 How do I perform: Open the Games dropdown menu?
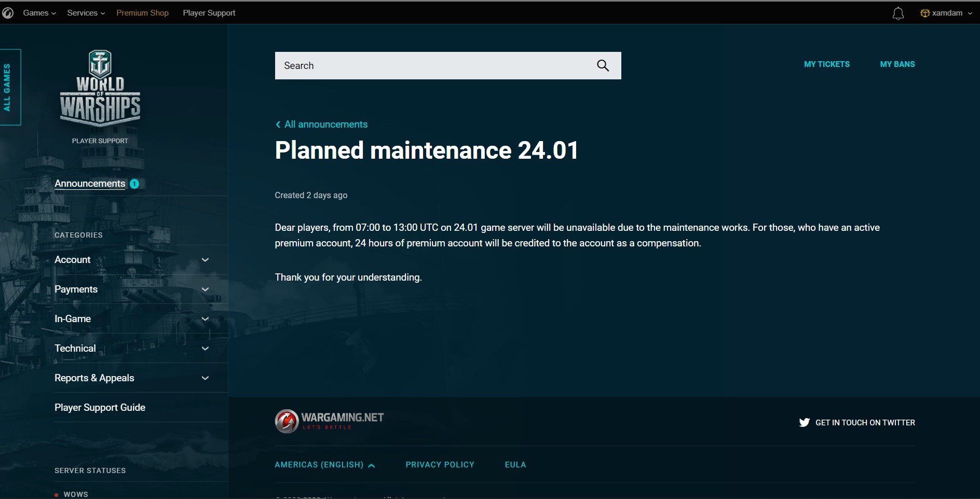[39, 13]
